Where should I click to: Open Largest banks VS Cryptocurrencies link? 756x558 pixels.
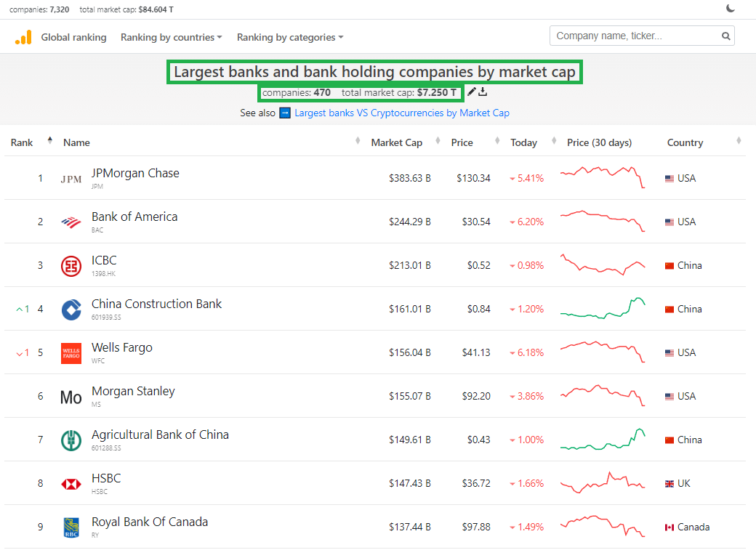tap(401, 113)
